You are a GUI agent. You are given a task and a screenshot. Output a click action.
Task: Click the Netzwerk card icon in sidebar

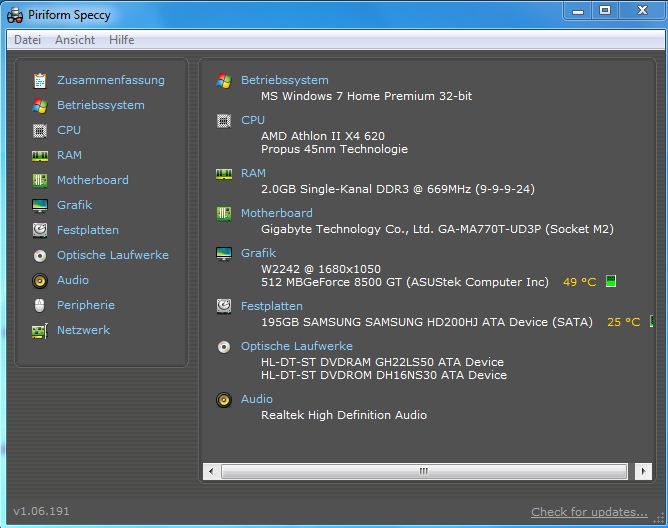click(x=40, y=331)
